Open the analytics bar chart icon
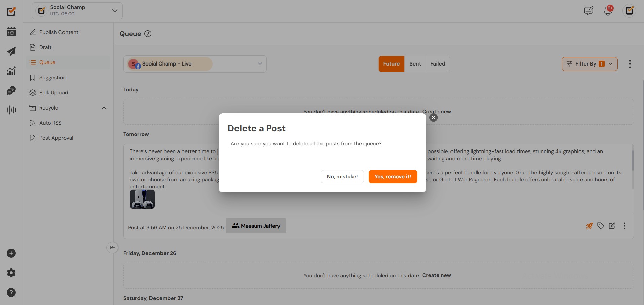The image size is (644, 305). 11,71
